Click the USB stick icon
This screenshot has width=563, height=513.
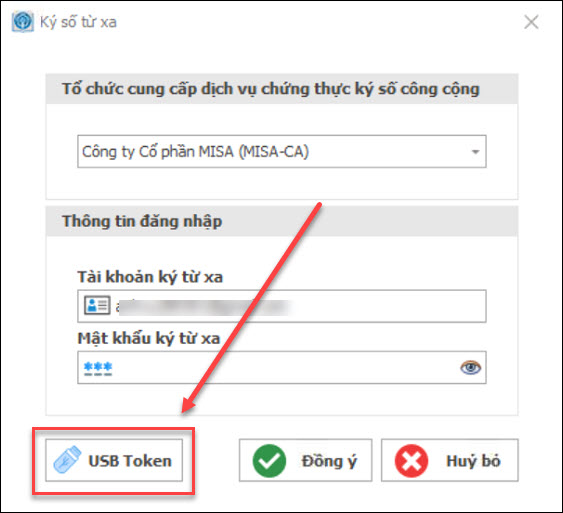point(67,460)
